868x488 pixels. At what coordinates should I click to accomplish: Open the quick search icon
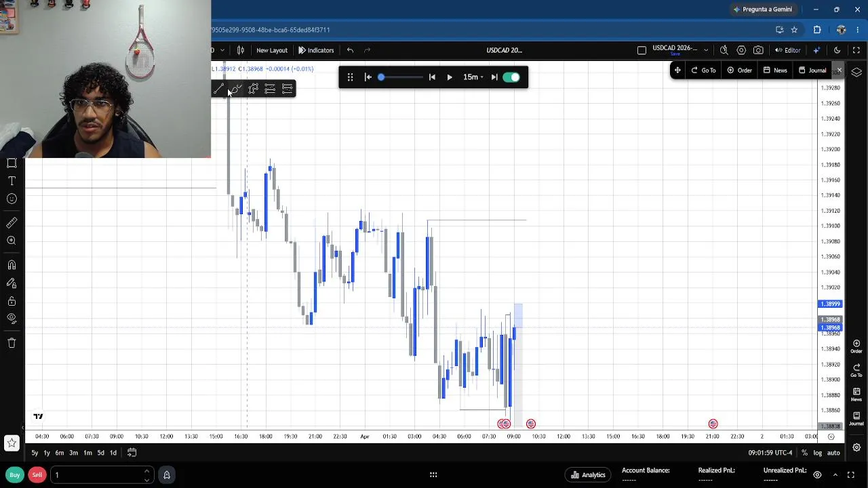tap(724, 50)
